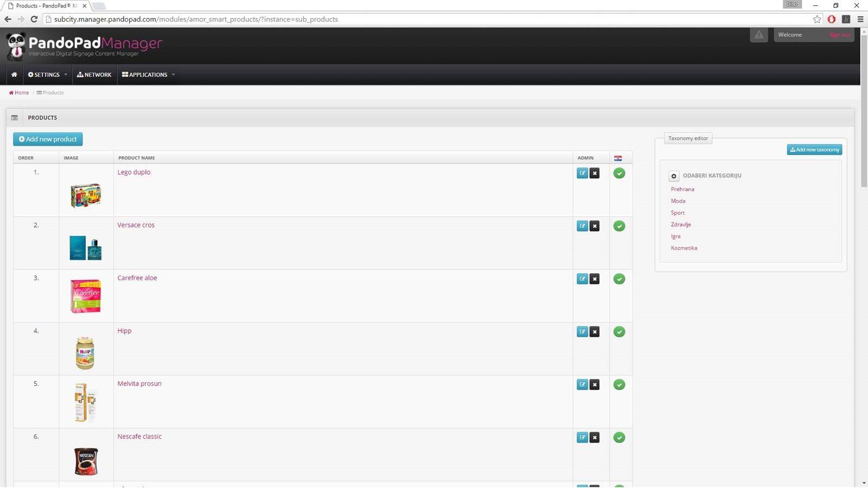Viewport: 868px width, 488px height.
Task: Delete the Lego duplo product
Action: pos(595,173)
